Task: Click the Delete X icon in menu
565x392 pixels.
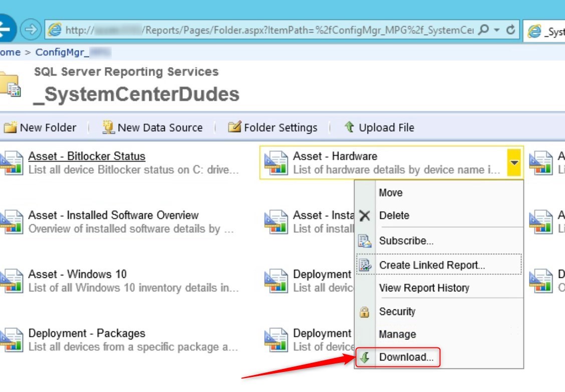Action: click(365, 216)
